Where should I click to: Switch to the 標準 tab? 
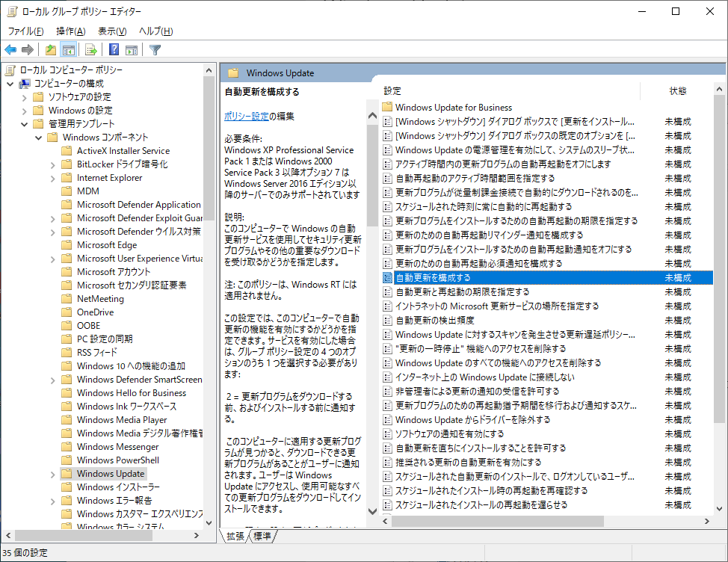[262, 536]
